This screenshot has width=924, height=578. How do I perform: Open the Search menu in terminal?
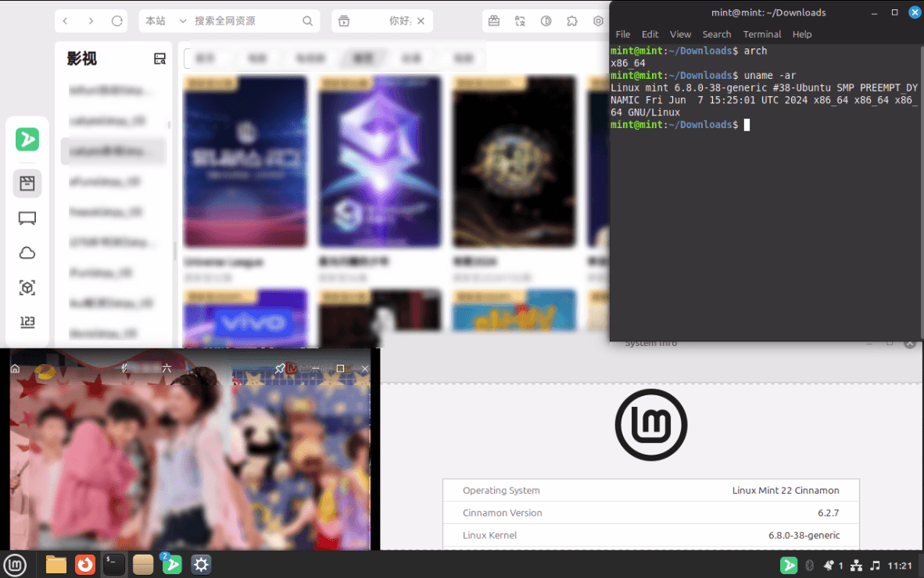[x=716, y=34]
